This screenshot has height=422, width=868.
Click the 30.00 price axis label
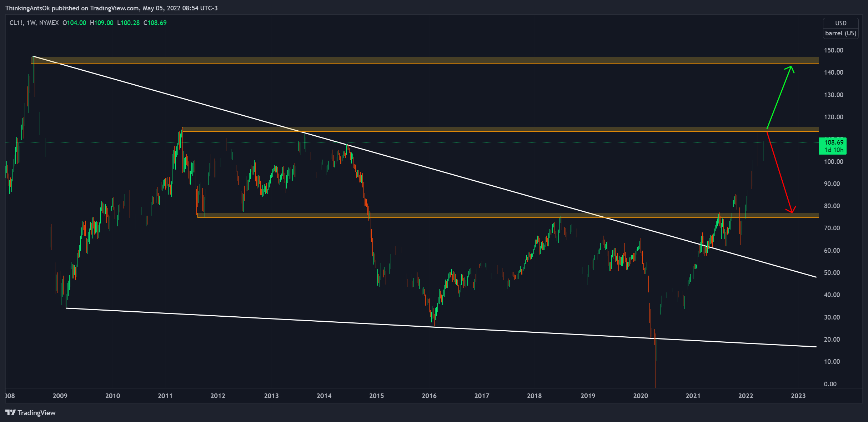[832, 317]
